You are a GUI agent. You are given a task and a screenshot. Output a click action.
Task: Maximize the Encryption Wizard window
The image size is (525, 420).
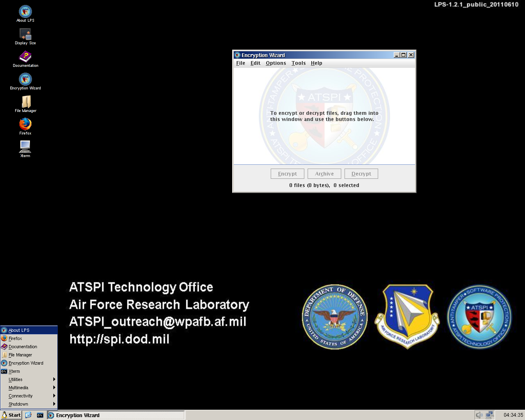(404, 55)
